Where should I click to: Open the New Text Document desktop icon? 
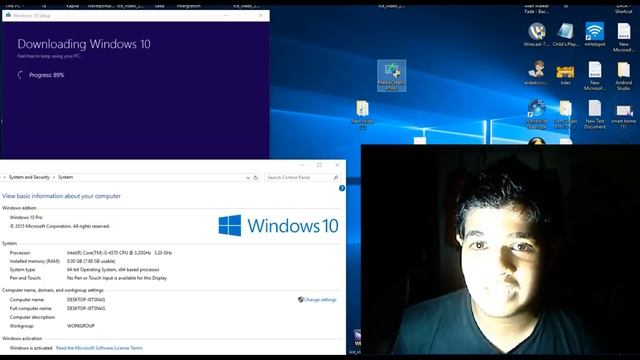[x=595, y=115]
